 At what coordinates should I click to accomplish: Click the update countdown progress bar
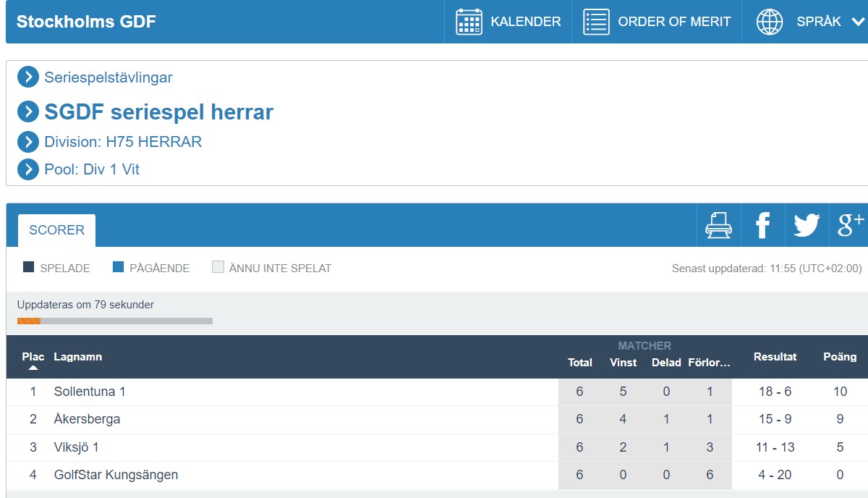114,321
